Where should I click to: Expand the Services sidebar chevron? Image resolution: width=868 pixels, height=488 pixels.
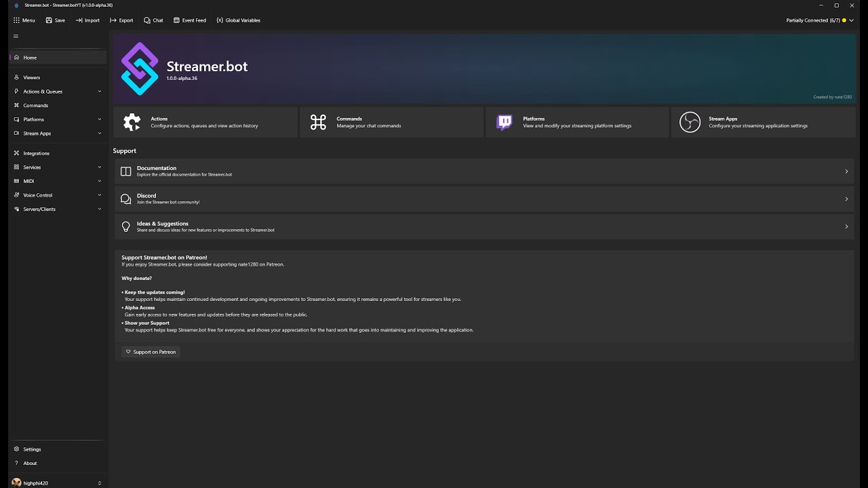100,167
